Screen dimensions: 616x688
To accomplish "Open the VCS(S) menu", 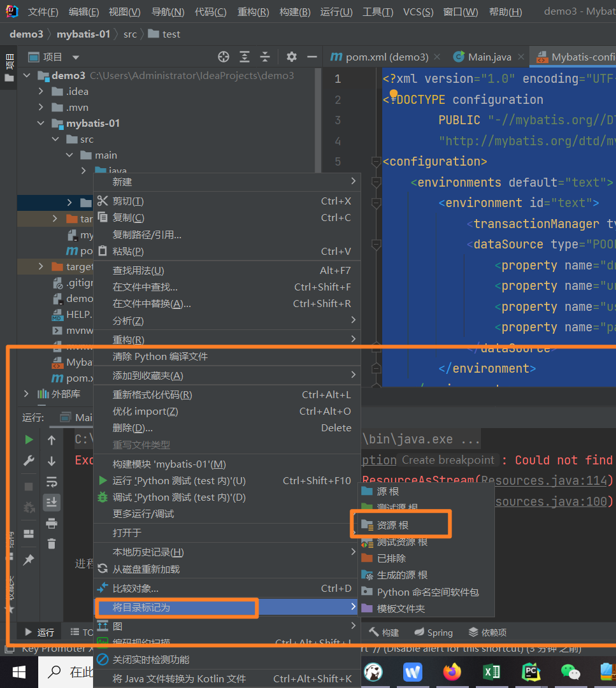I will [418, 12].
